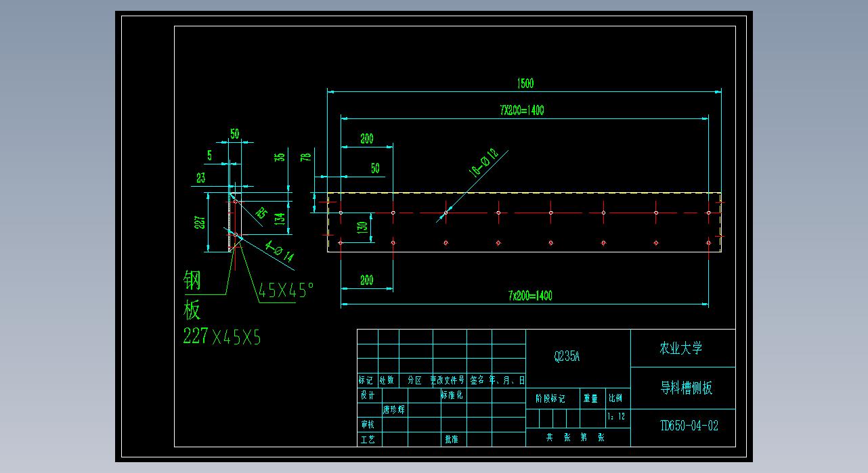Select the upper 7X200=1400 dimension text
868x473 pixels.
point(522,110)
